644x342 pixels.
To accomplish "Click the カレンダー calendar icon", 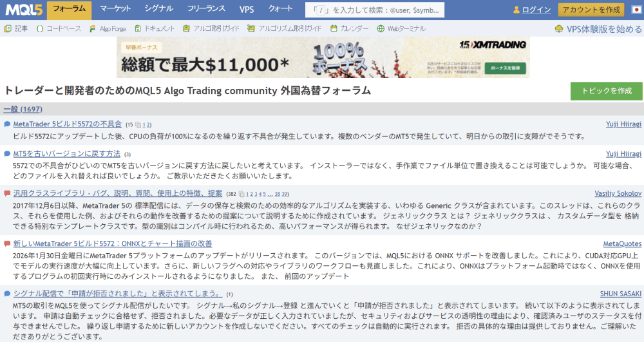I will coord(334,28).
